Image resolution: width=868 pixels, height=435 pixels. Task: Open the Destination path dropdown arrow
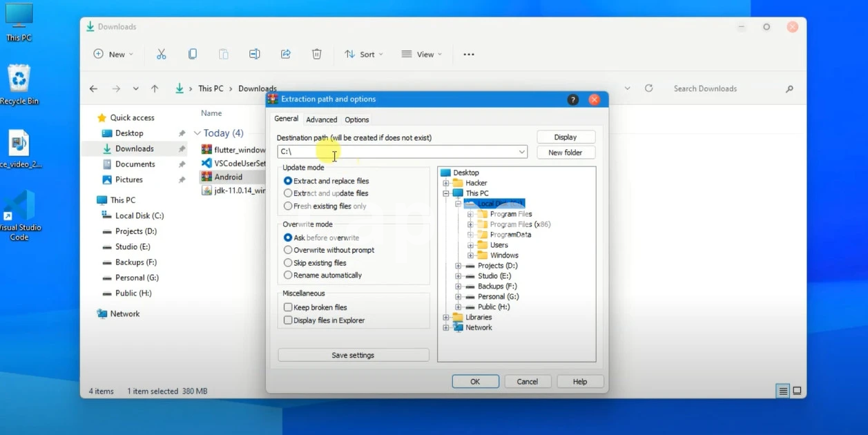[x=521, y=152]
